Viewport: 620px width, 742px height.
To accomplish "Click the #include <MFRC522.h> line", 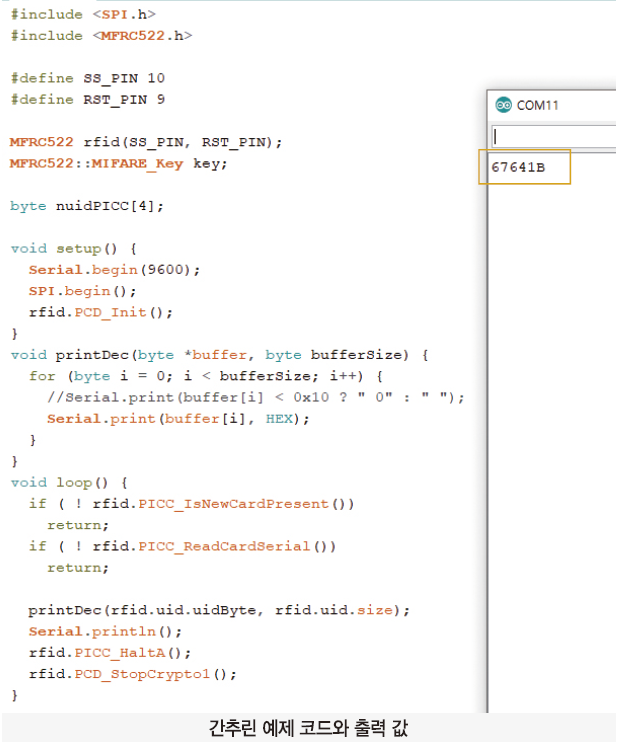I will [x=101, y=36].
